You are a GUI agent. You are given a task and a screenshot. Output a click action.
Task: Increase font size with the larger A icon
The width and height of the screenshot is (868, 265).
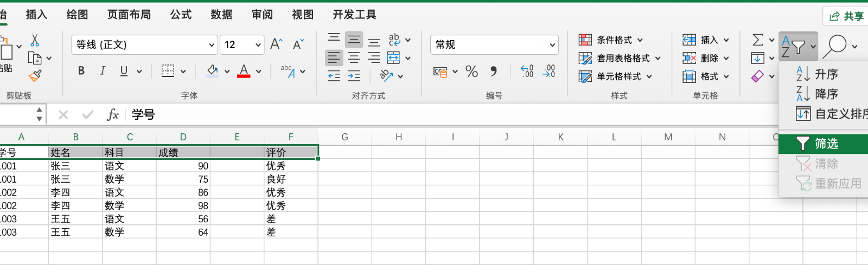click(x=277, y=44)
